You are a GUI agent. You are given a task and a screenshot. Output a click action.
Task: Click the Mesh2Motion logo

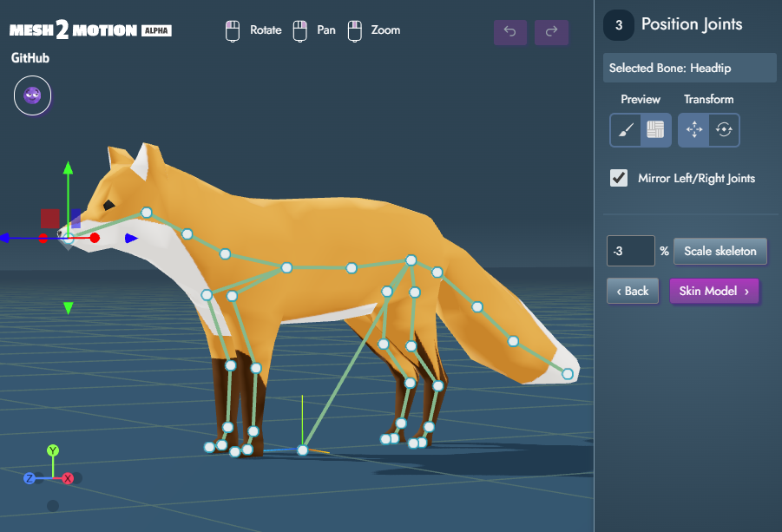(73, 30)
